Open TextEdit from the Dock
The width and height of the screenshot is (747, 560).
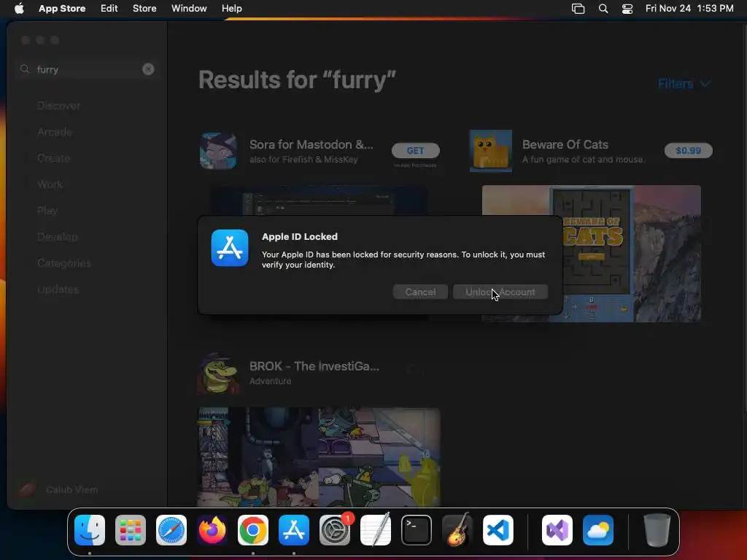tap(376, 530)
